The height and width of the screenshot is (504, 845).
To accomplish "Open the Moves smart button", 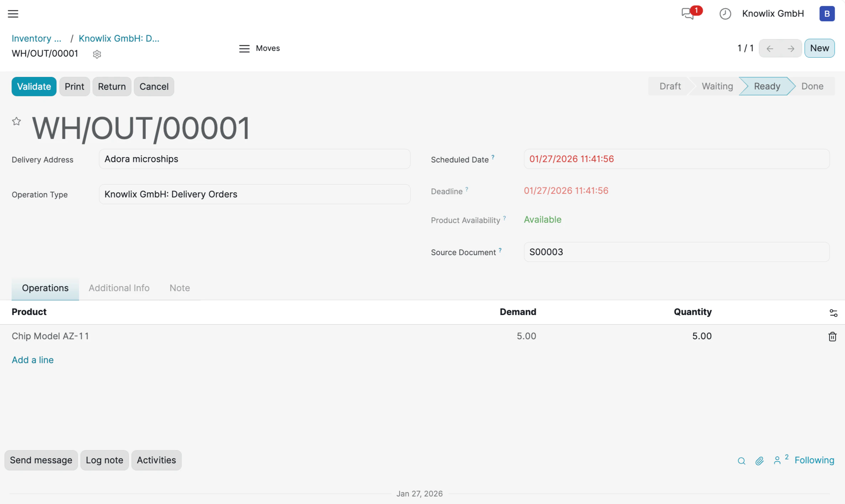I will (260, 48).
